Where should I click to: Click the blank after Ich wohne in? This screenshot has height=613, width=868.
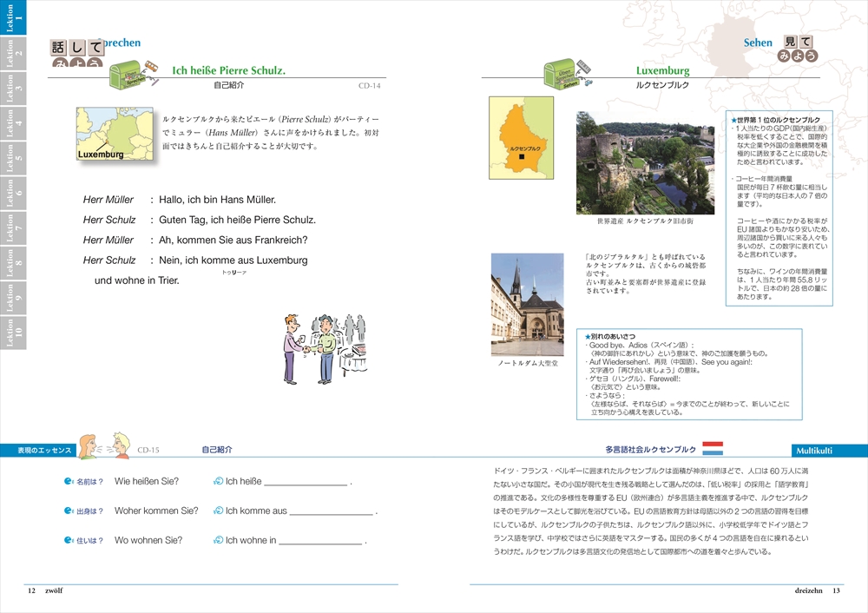tap(320, 542)
